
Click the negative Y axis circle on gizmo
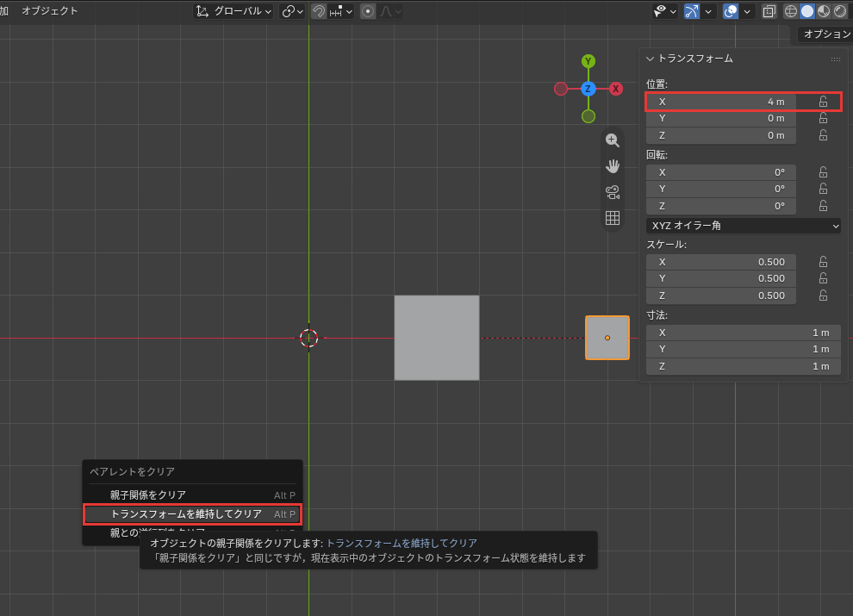click(588, 116)
